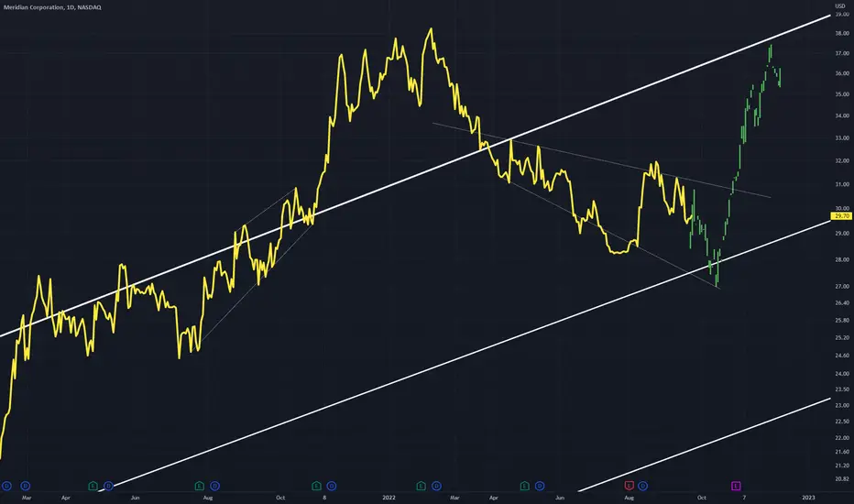Click the 20.82 price axis label
This screenshot has width=854, height=504.
[x=842, y=479]
